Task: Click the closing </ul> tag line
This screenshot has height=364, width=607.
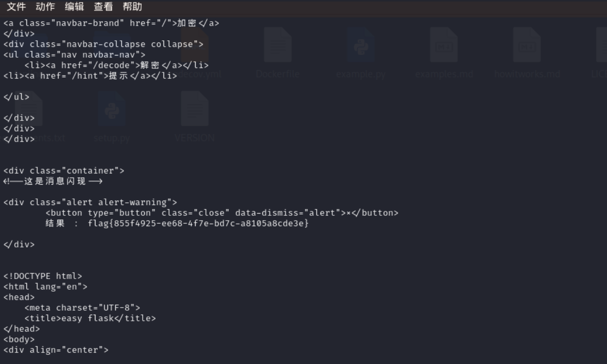Action: coord(16,97)
